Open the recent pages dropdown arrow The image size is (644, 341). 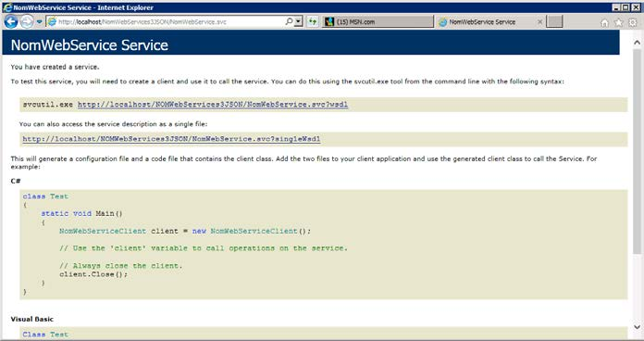click(39, 22)
